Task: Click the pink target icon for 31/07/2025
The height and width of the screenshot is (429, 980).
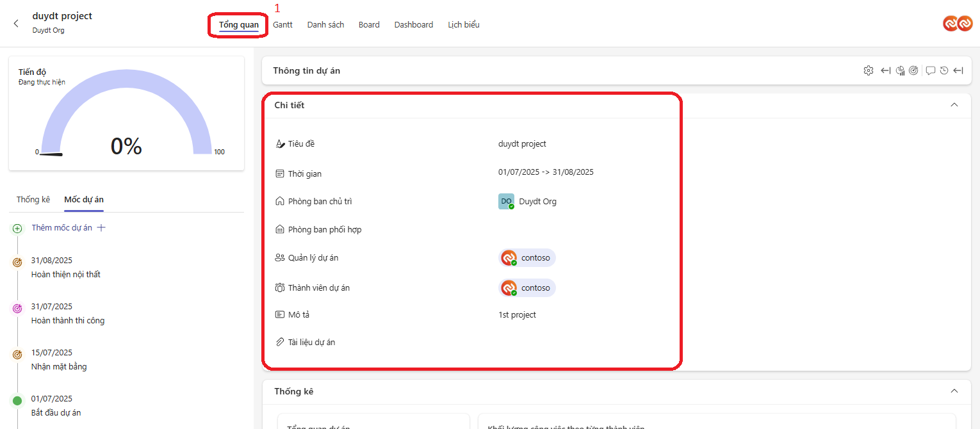Action: pyautogui.click(x=17, y=309)
